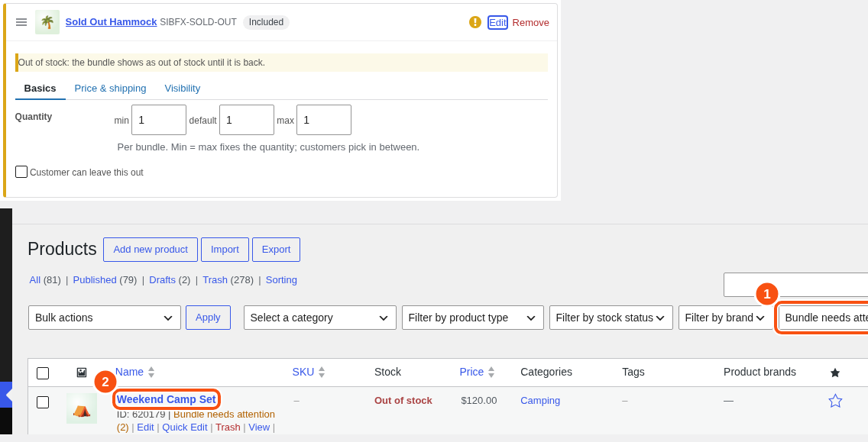This screenshot has width=868, height=442.
Task: Sort products by SKU using its arrows
Action: click(322, 373)
